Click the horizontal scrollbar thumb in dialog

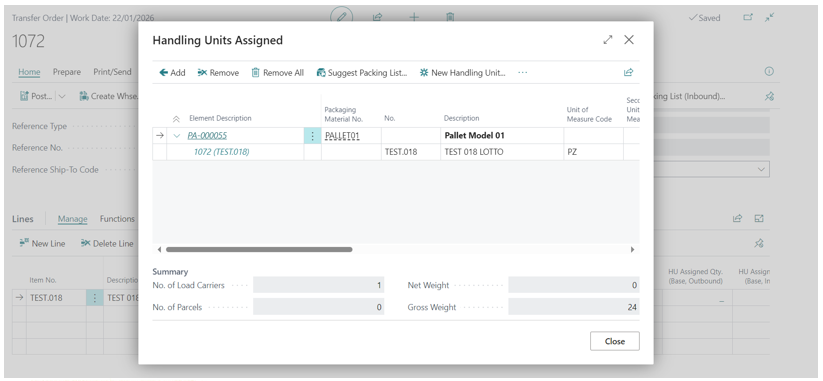click(x=259, y=250)
